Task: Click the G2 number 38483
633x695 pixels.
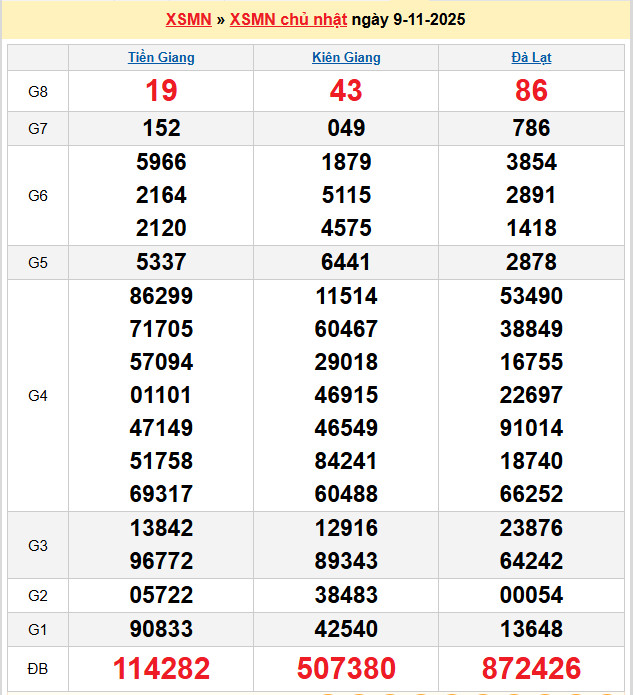Action: (x=346, y=595)
